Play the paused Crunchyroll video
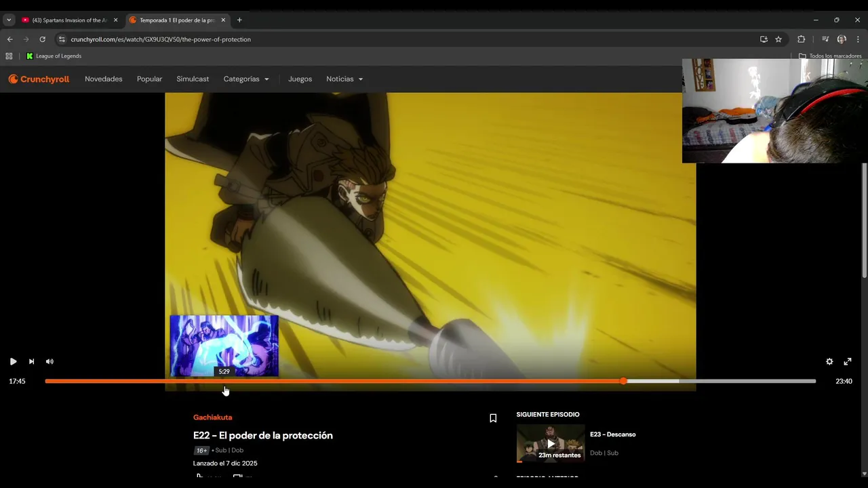Screen dimensions: 868x488 (x=13, y=361)
